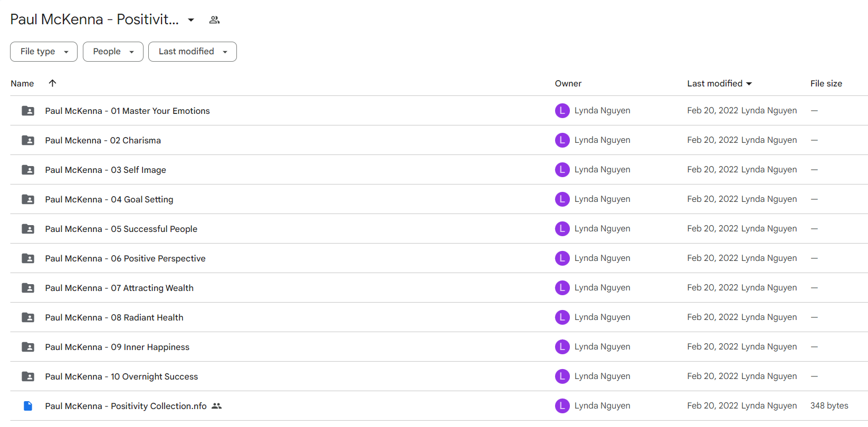Click owner avatar in Positivity Collection.nfo row

pos(562,406)
